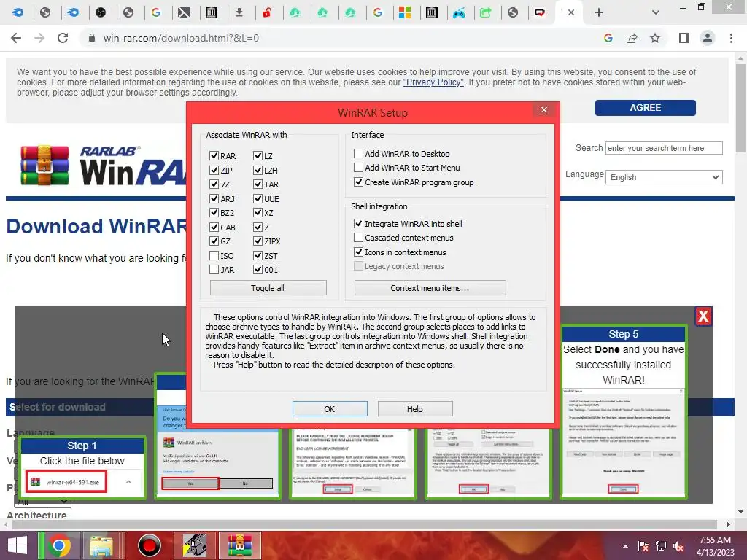Switch to the red speech bubble tab
The width and height of the screenshot is (747, 560).
pyautogui.click(x=540, y=12)
